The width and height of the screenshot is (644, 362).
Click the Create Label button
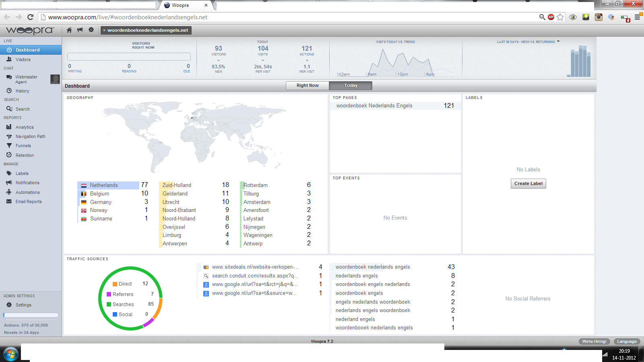click(x=528, y=183)
